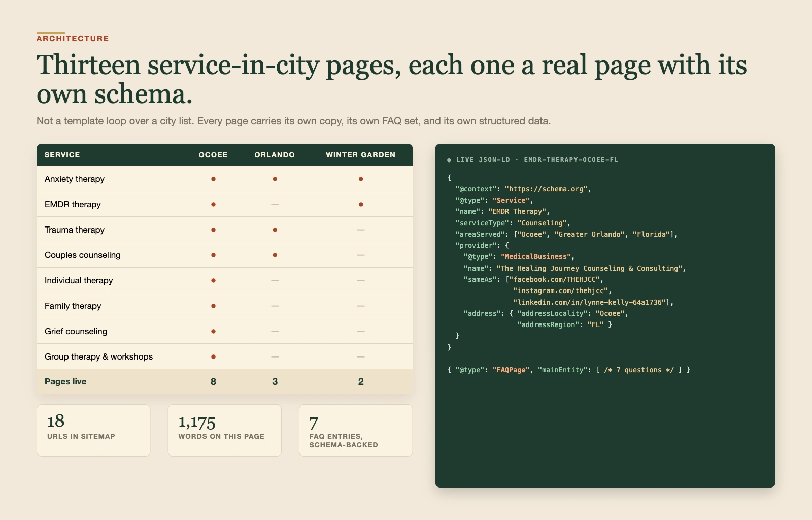Image resolution: width=812 pixels, height=520 pixels.
Task: Click the EMDR therapy row label
Action: point(73,204)
